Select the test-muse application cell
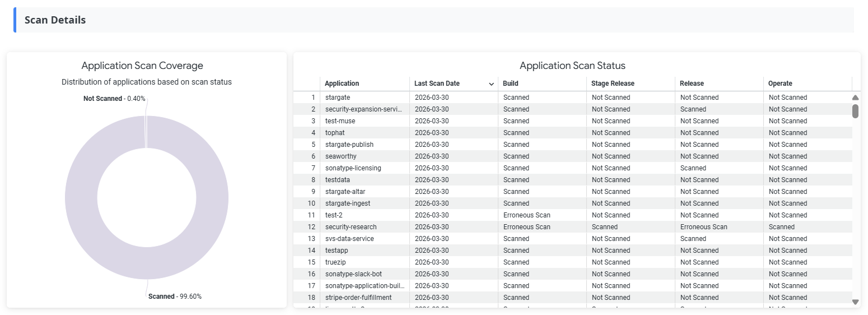 pyautogui.click(x=365, y=121)
